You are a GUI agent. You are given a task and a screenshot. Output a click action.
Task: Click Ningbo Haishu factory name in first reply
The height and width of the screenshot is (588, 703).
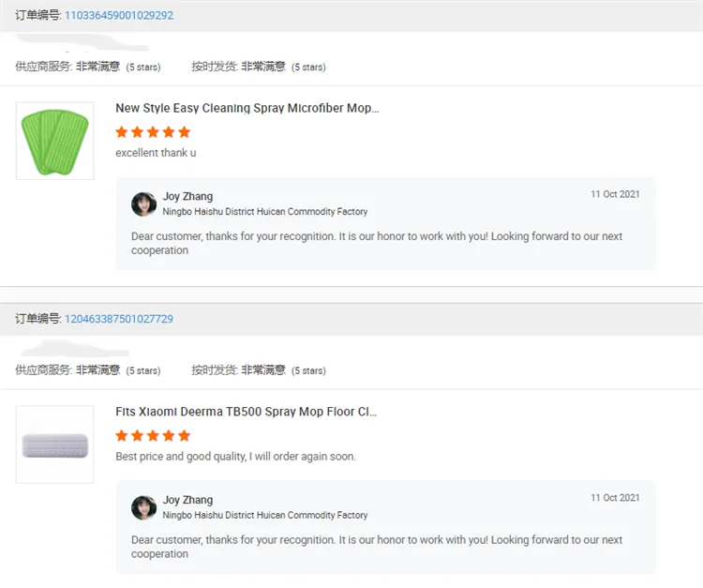[264, 212]
